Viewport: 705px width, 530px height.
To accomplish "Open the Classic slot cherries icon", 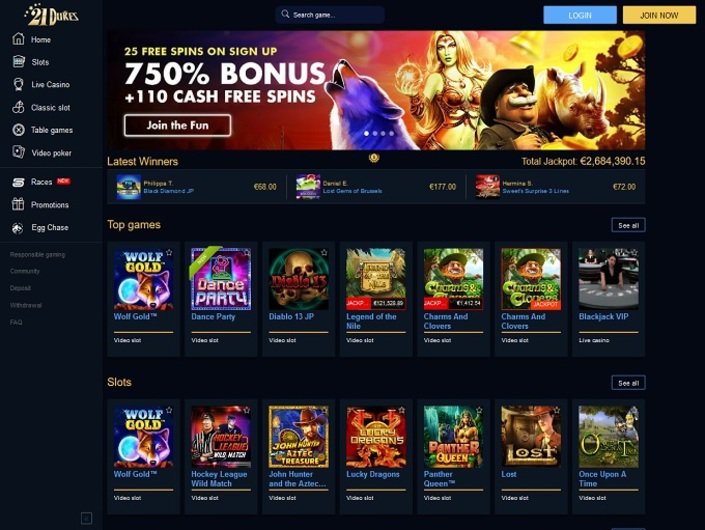I will [18, 107].
